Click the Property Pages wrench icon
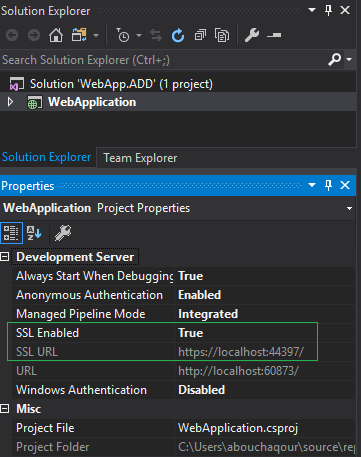Screen dimensions: 361x457 pos(63,232)
